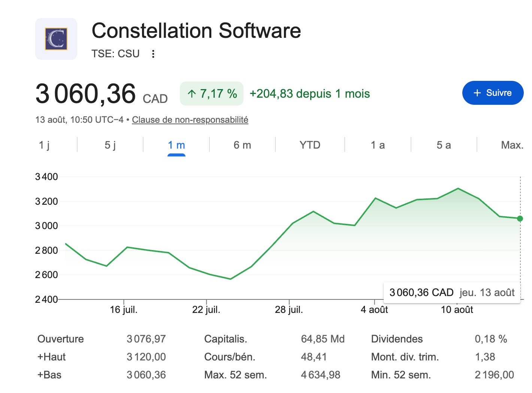Click the Constellation Software logo icon

56,39
